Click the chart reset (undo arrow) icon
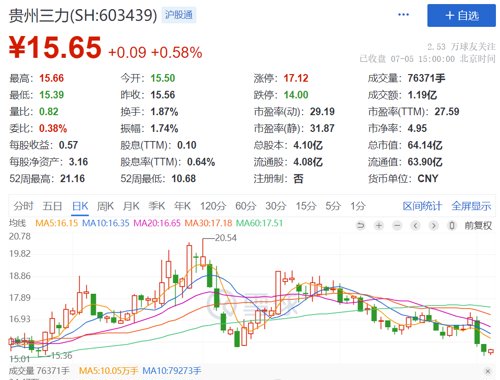 pos(361,226)
